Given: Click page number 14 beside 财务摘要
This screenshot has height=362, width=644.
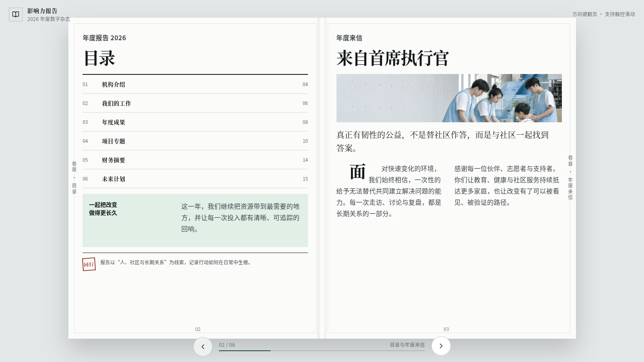Looking at the screenshot, I should click(305, 160).
